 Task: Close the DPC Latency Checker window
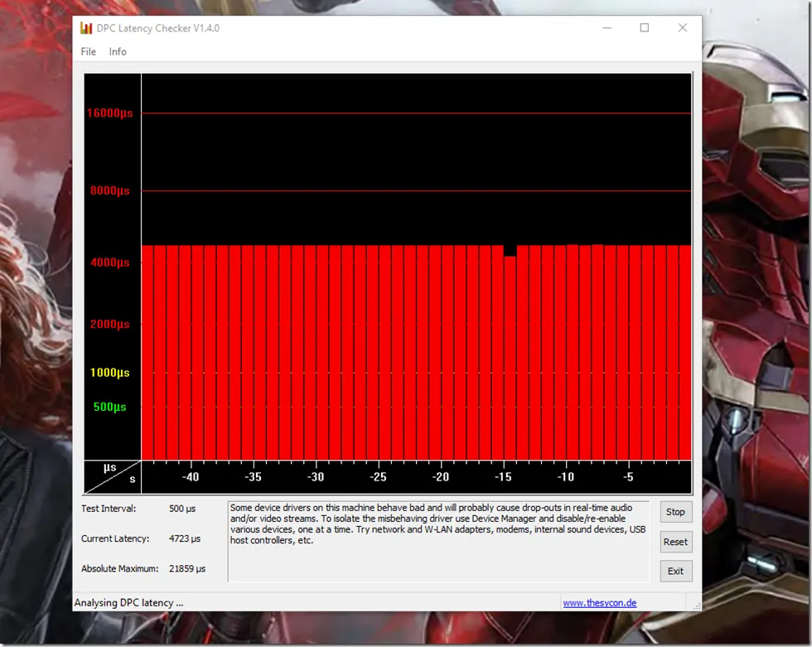tap(683, 28)
